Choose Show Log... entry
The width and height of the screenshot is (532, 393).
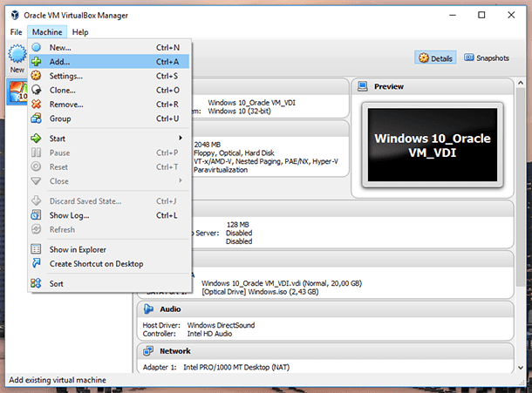[109, 215]
